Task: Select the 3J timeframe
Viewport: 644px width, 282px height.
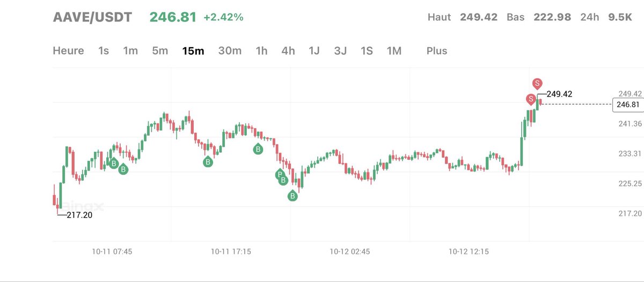Action: [x=340, y=51]
